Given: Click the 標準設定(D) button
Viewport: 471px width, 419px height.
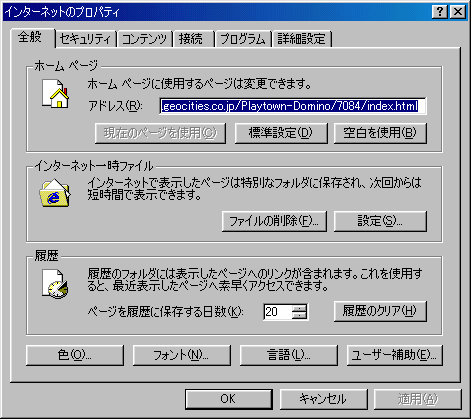Looking at the screenshot, I should [x=281, y=133].
